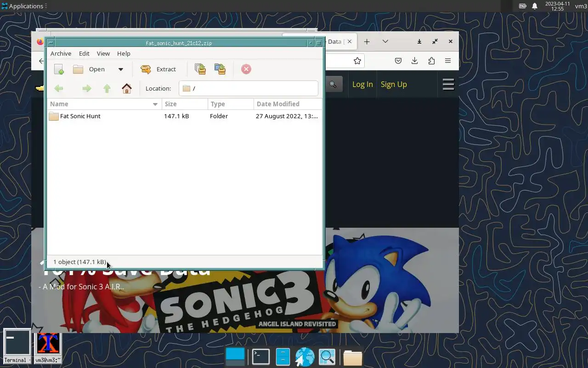588x368 pixels.
Task: Click the new archive icon in toolbar
Action: point(59,69)
